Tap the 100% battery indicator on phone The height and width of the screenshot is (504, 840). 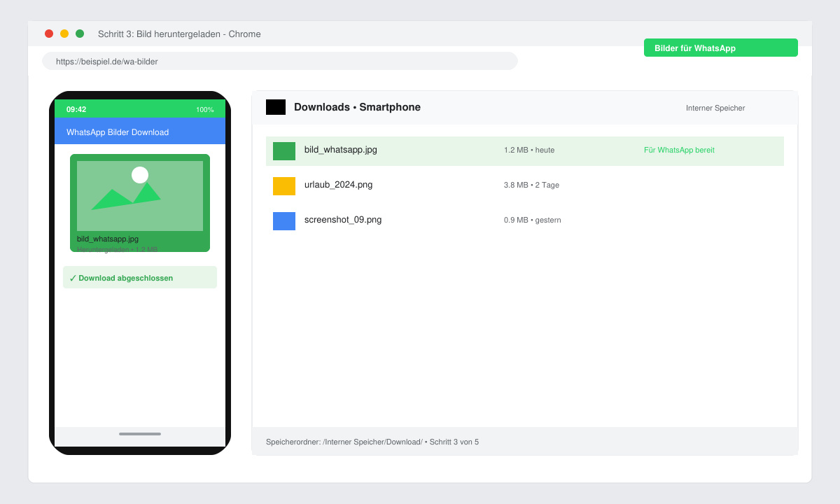pyautogui.click(x=205, y=109)
